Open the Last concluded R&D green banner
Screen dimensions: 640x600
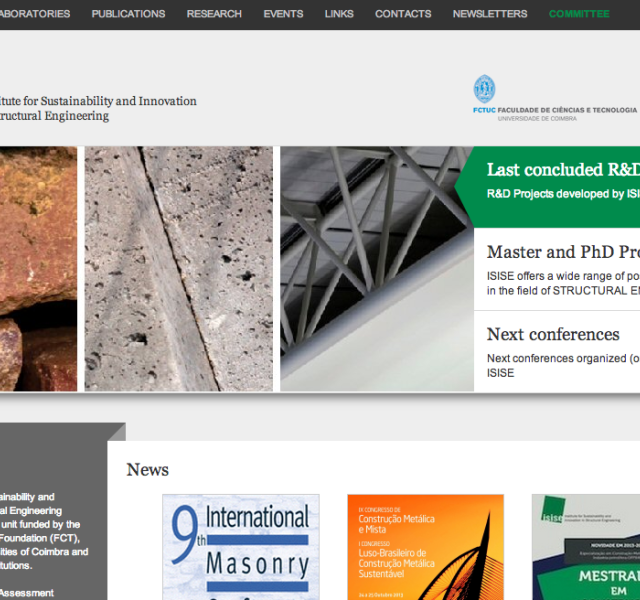click(547, 187)
